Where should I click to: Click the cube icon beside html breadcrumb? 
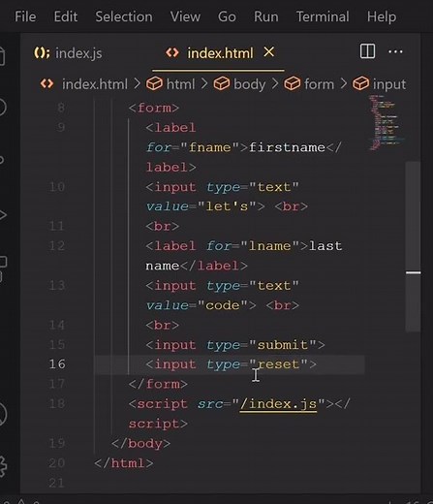(154, 84)
